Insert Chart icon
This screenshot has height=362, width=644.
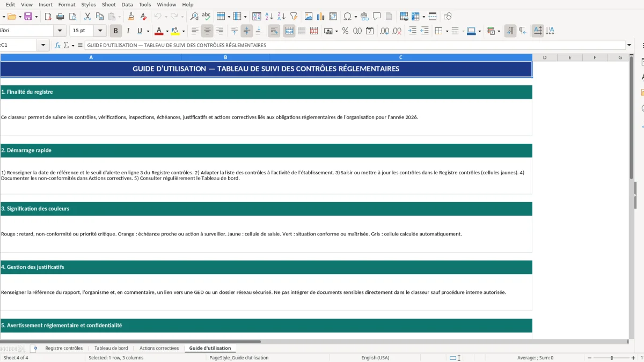click(321, 17)
